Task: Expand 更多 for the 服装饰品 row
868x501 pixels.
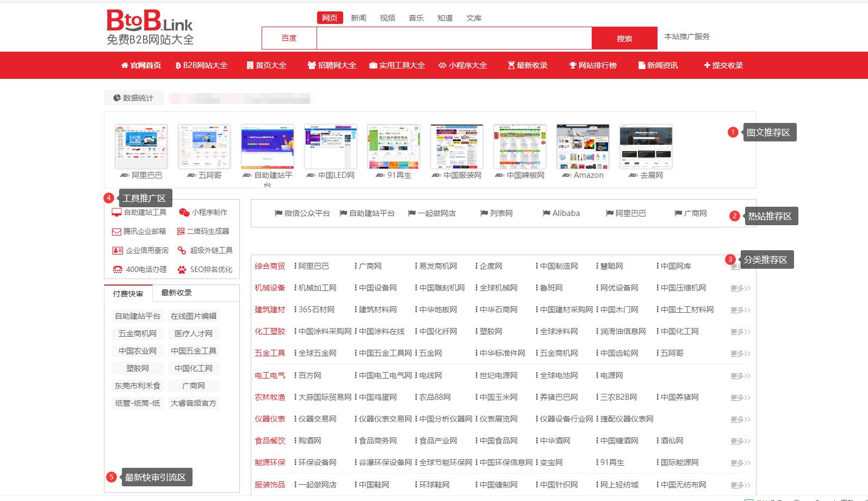Action: coord(740,485)
